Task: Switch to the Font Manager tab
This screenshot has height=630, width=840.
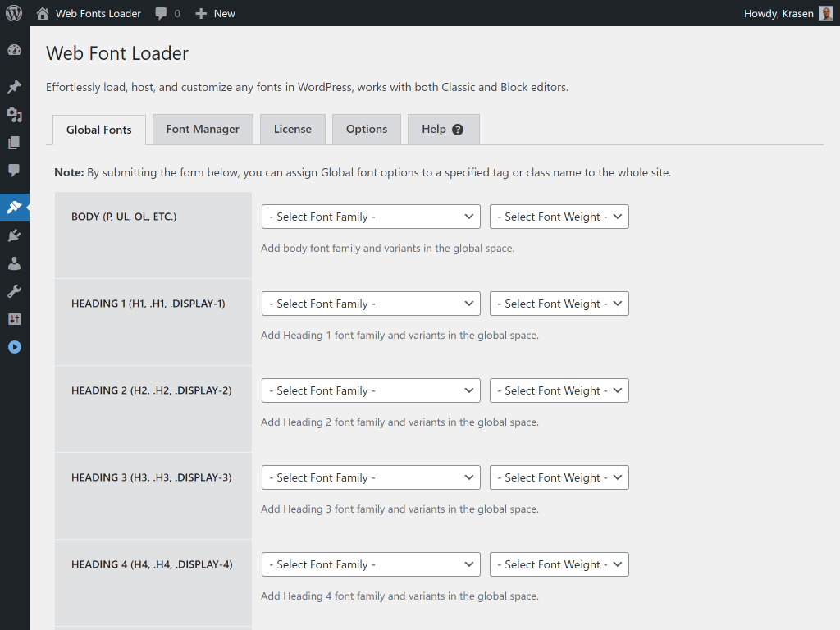Action: (x=203, y=129)
